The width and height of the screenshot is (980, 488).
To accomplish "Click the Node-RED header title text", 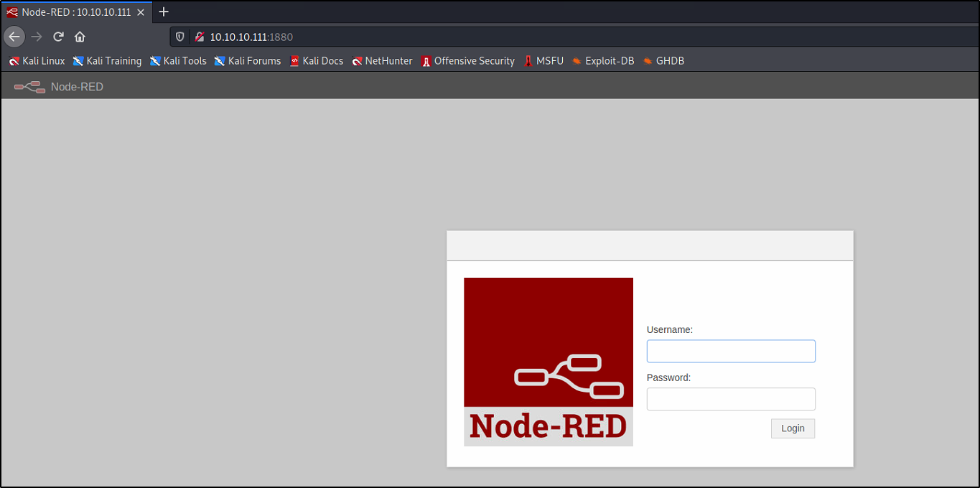I will tap(77, 87).
